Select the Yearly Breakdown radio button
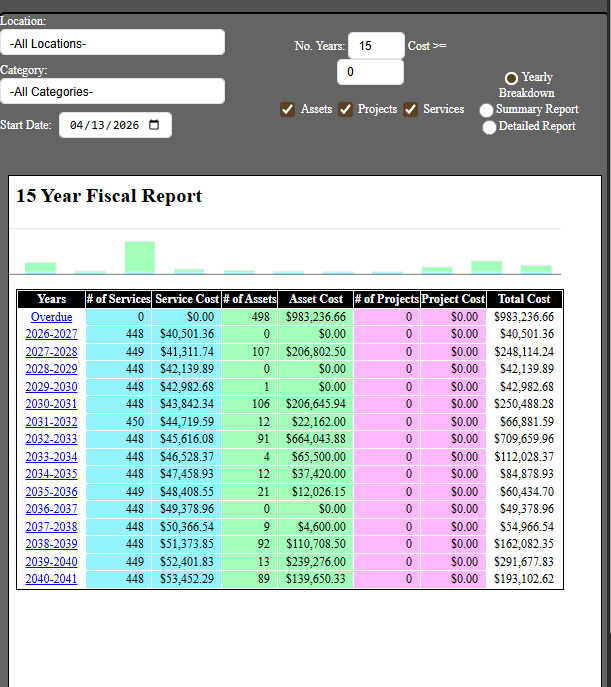This screenshot has width=611, height=687. pos(511,78)
